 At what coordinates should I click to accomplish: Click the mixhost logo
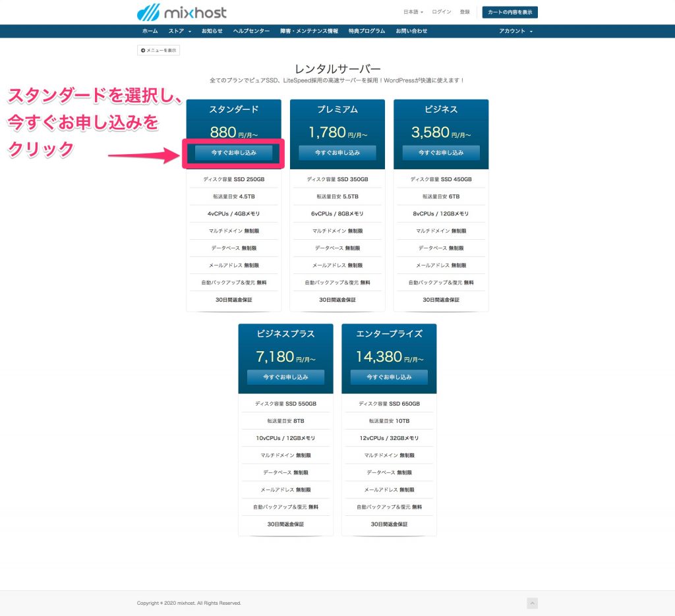(x=181, y=12)
